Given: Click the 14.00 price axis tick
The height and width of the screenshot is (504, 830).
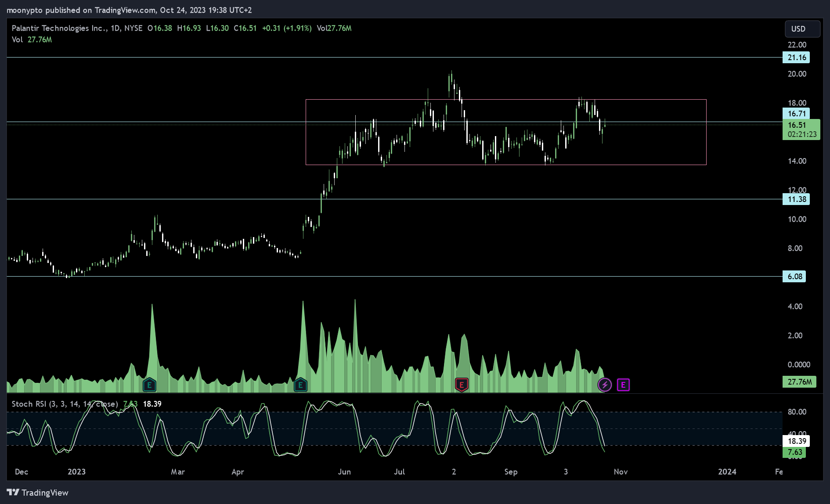Looking at the screenshot, I should [797, 161].
